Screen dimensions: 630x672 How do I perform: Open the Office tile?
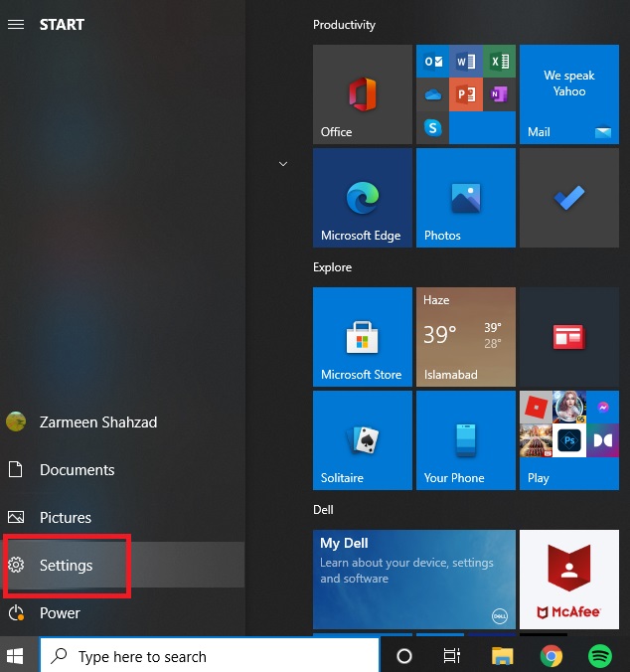[363, 94]
